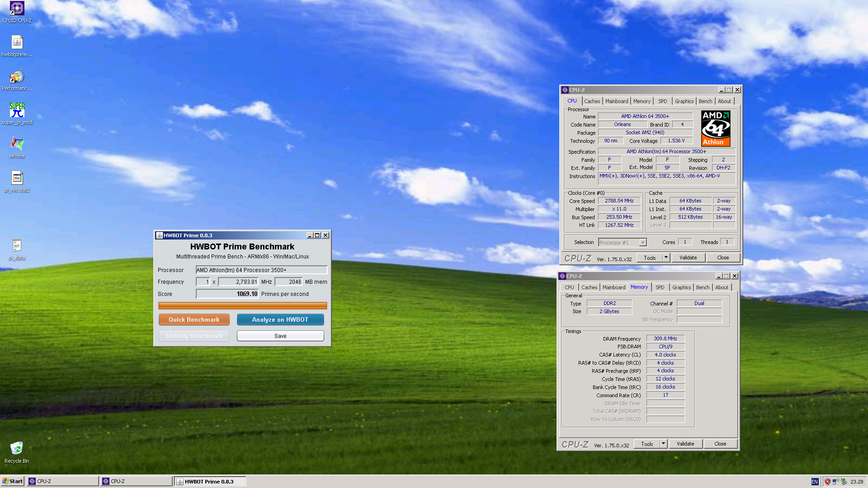
Task: Click Core Speed value 2788.54 MHz
Action: 619,201
